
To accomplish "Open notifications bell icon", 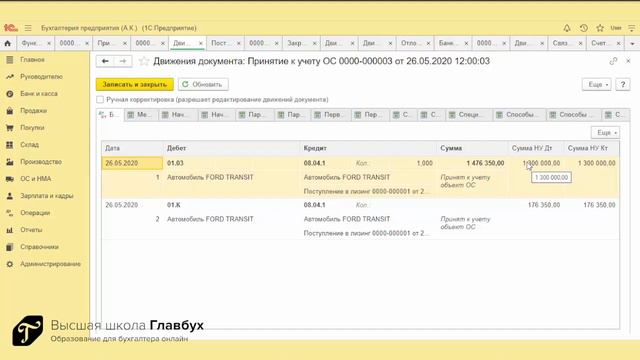I will tap(567, 28).
